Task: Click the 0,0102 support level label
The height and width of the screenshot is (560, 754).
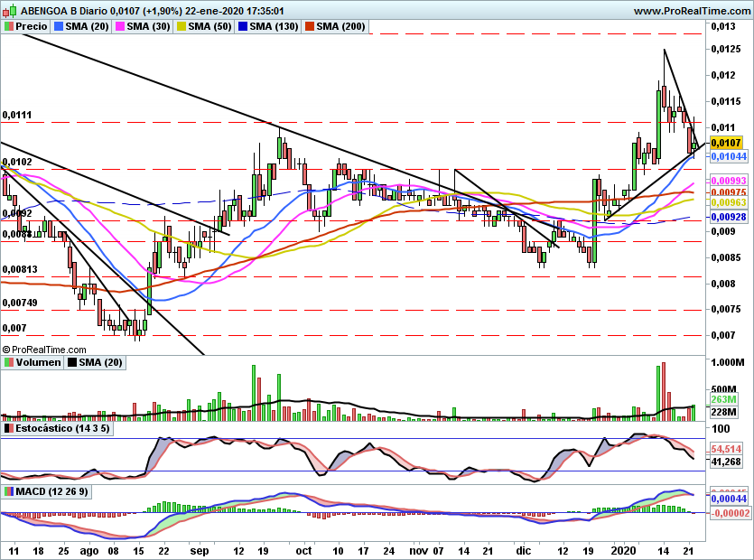Action: (x=17, y=163)
